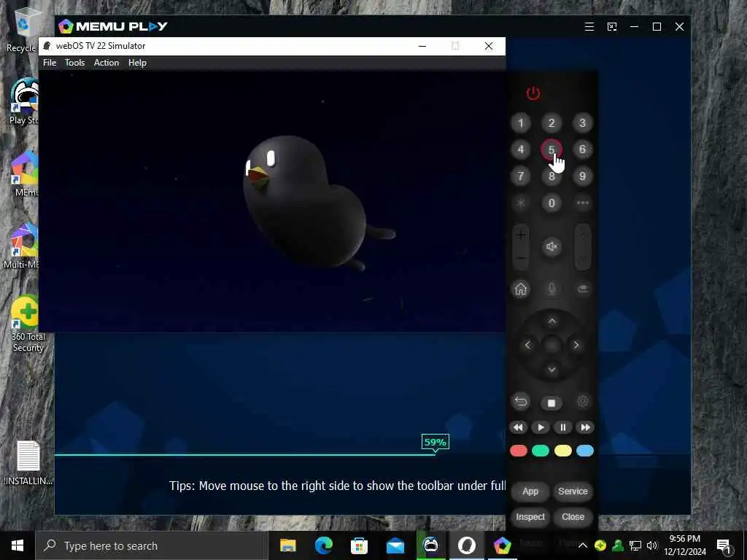747x560 pixels.
Task: Click the 59% loading progress marker
Action: pos(435,443)
